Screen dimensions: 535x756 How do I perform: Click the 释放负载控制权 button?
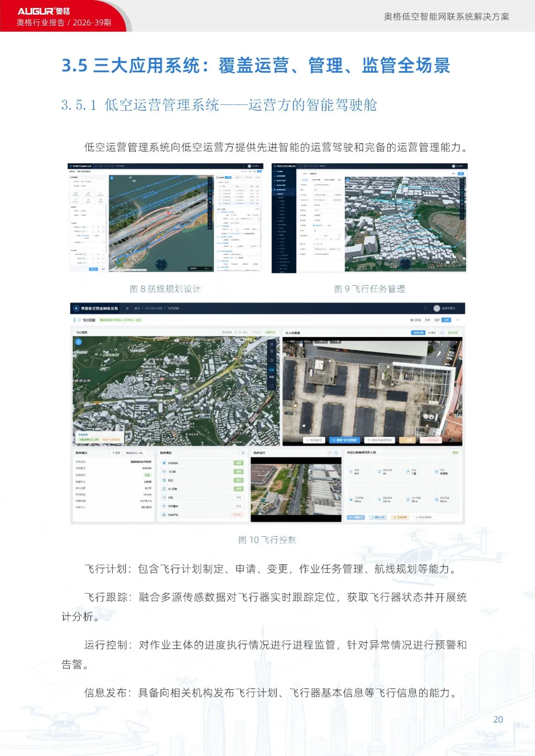pyautogui.click(x=379, y=440)
